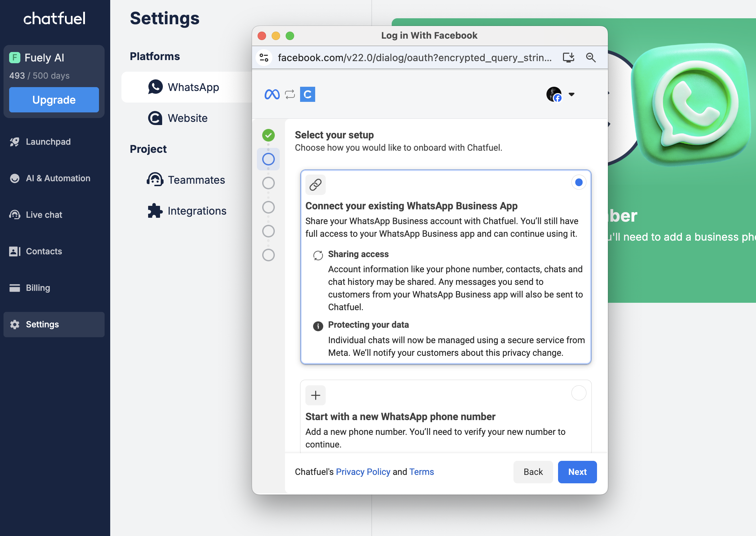Click the Chatfuel blue C icon
Screen dimensions: 756x536
tap(307, 94)
